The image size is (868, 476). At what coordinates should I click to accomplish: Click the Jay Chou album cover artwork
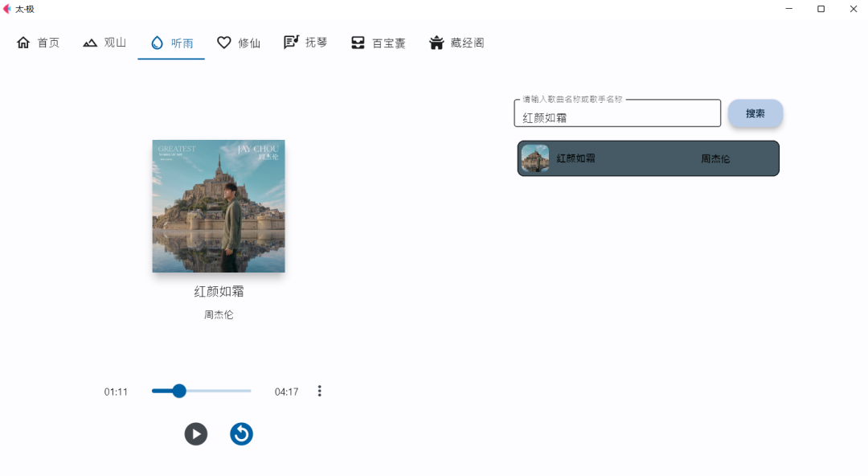pyautogui.click(x=218, y=206)
